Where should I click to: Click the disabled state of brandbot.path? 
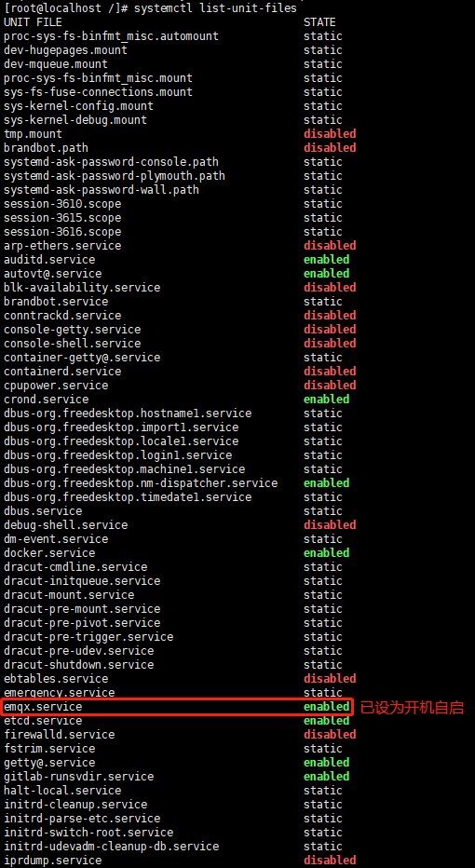click(330, 148)
